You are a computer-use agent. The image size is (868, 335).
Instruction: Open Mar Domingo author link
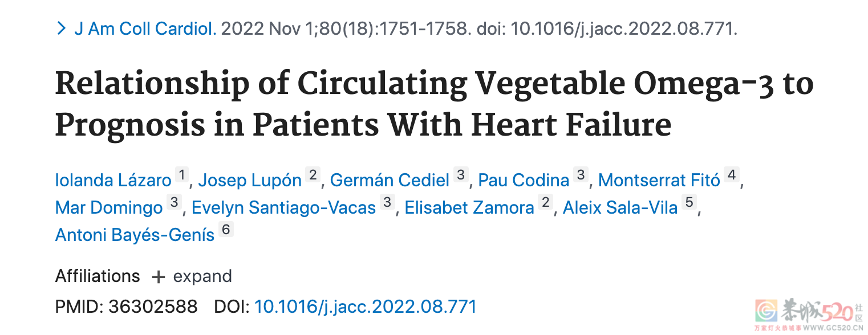click(109, 207)
